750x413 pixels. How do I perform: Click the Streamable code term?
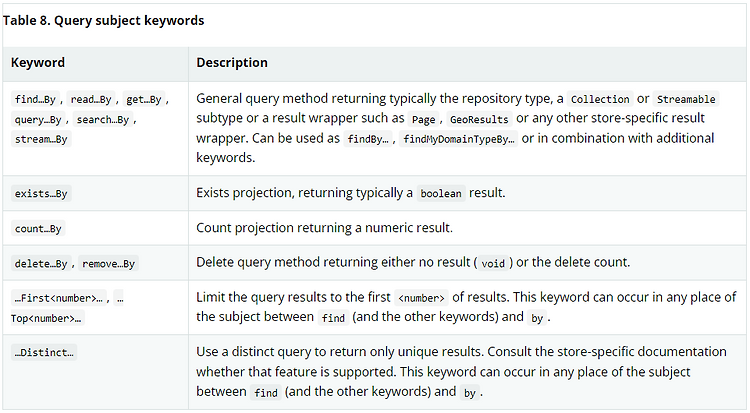coord(686,99)
